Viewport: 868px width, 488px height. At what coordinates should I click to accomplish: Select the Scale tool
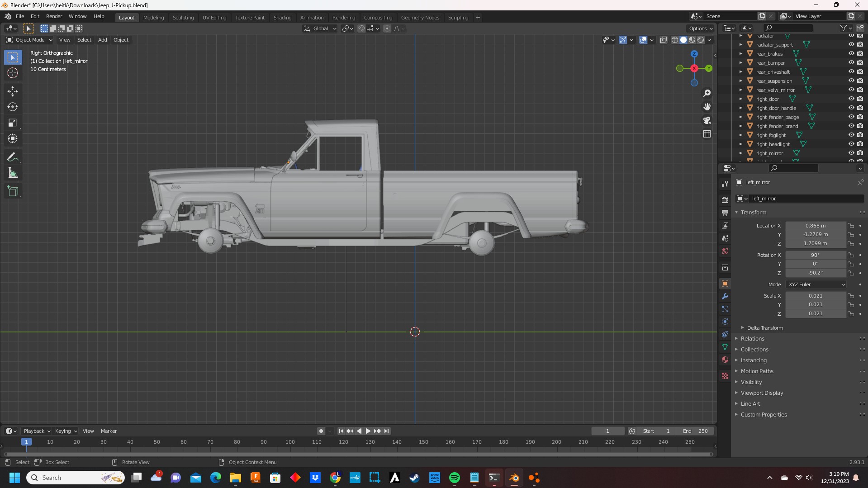pos(13,123)
